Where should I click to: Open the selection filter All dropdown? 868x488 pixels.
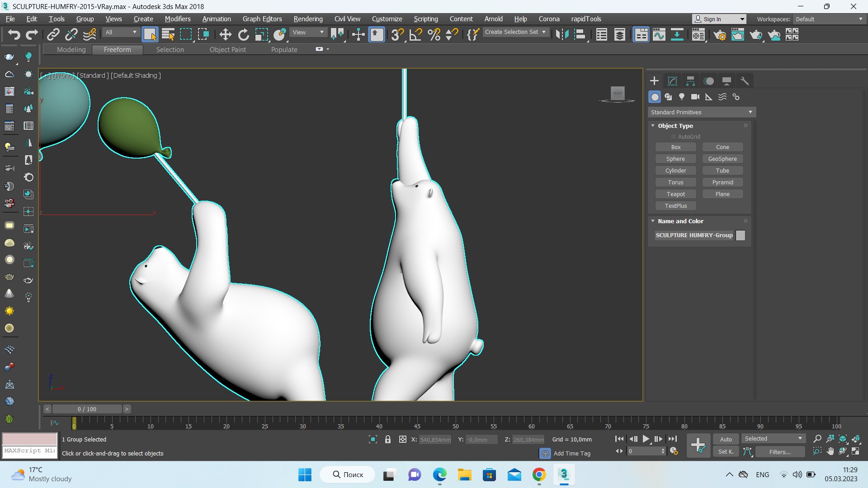point(121,32)
